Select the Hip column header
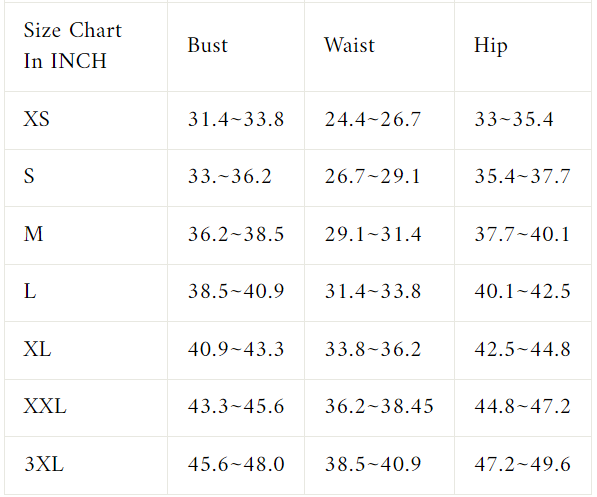This screenshot has height=497, width=597. pyautogui.click(x=490, y=46)
